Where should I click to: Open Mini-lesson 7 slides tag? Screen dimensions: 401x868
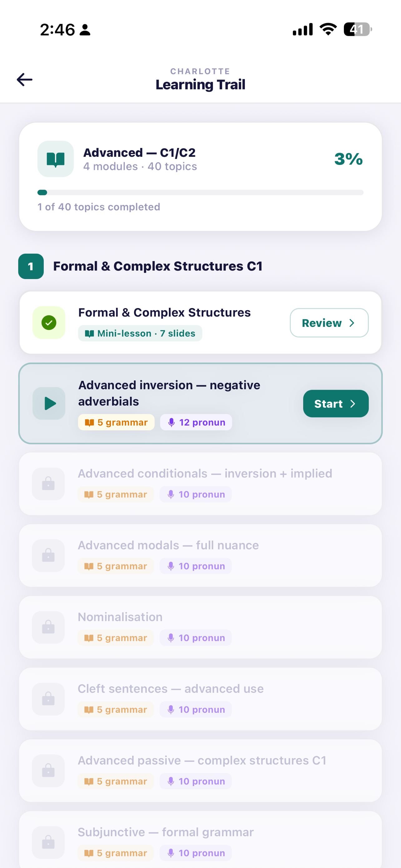pos(140,333)
